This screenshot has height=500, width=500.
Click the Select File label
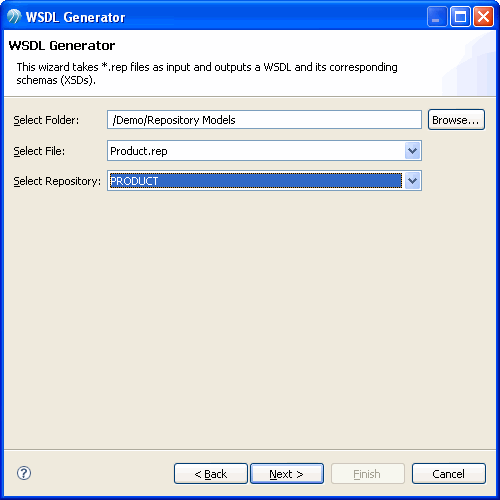point(39,151)
